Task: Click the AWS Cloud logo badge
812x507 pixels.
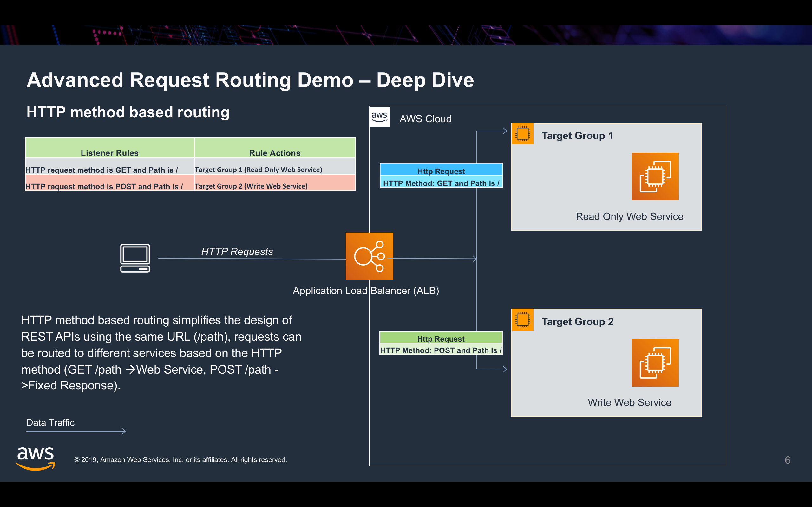Action: coord(379,117)
